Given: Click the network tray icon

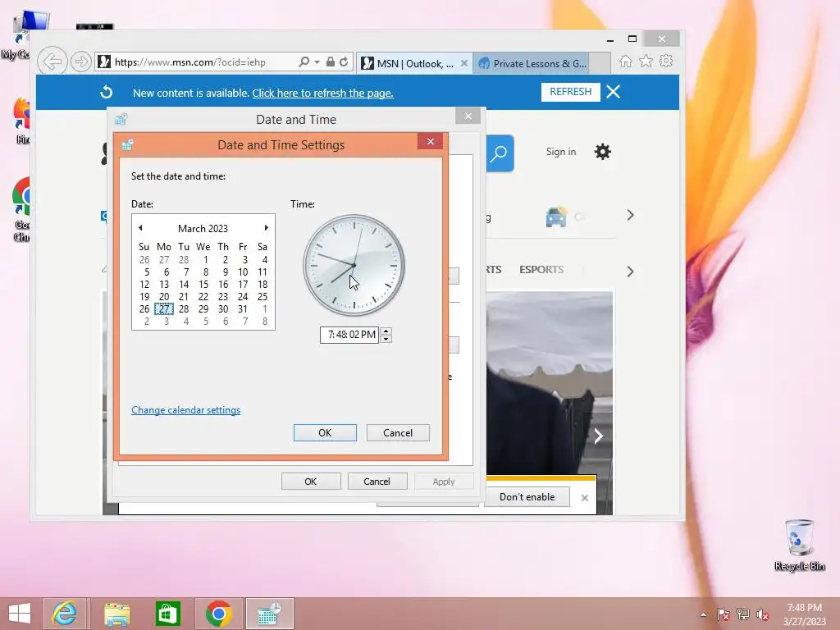Looking at the screenshot, I should tap(743, 614).
